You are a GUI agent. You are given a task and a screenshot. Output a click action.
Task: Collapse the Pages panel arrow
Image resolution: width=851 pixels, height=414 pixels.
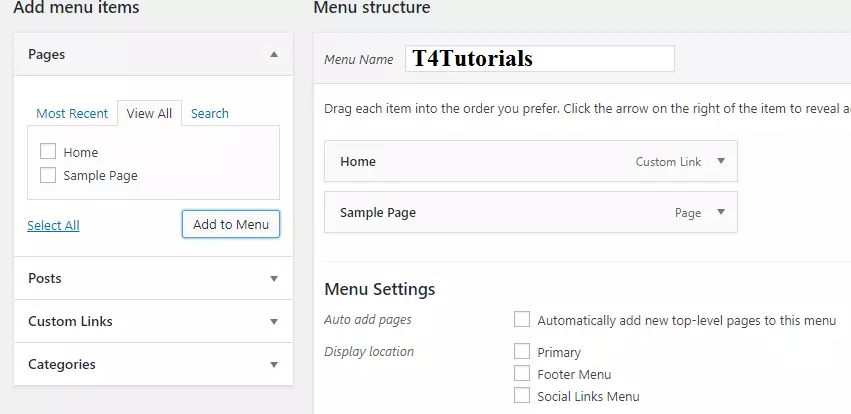click(274, 54)
